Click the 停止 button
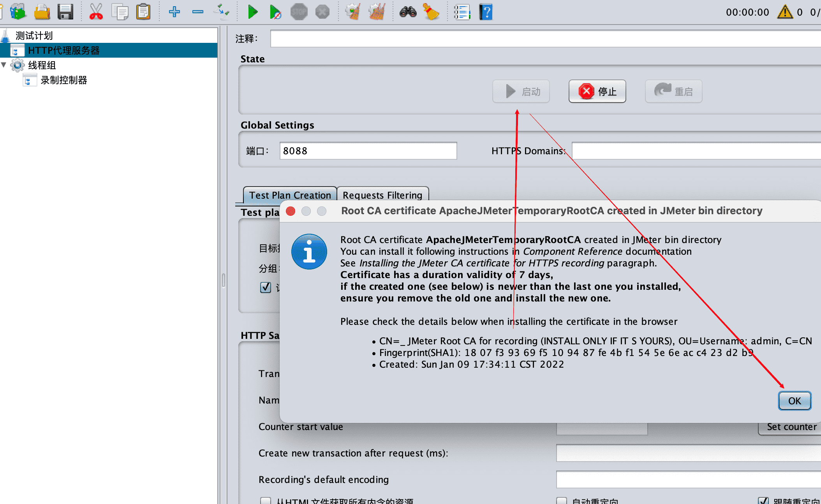Image resolution: width=821 pixels, height=504 pixels. coord(597,92)
